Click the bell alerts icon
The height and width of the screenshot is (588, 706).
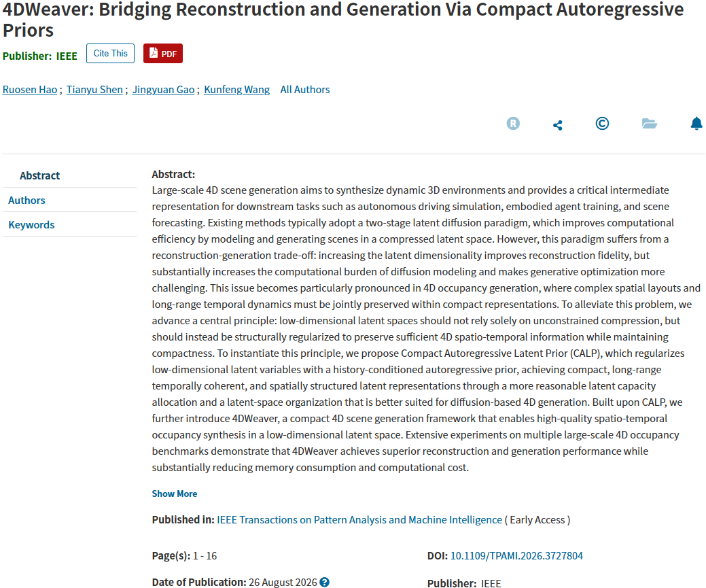[696, 124]
